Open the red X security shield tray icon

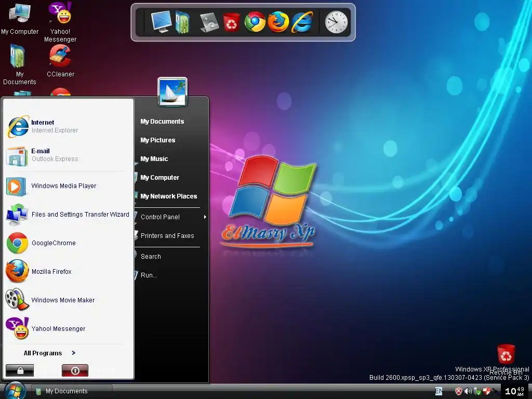coord(458,392)
